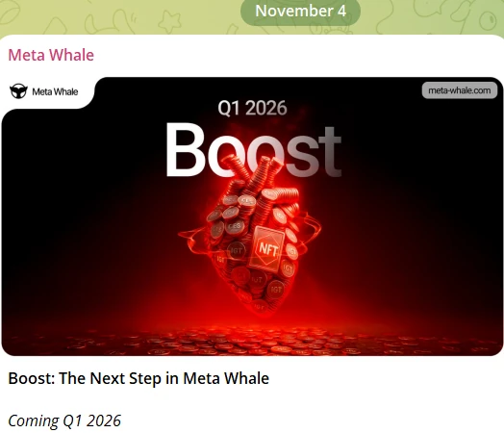
Task: Click the Coming Q1 2026 italic text
Action: point(64,420)
